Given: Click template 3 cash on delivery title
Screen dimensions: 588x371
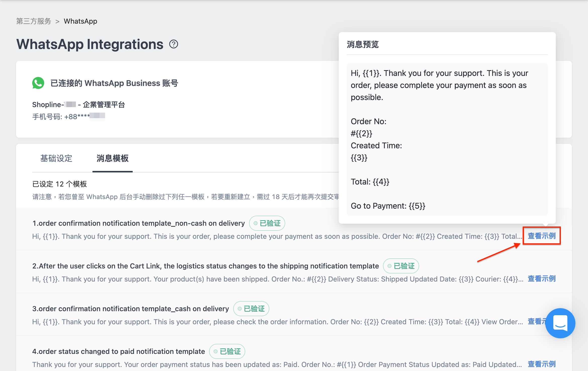Looking at the screenshot, I should [131, 309].
